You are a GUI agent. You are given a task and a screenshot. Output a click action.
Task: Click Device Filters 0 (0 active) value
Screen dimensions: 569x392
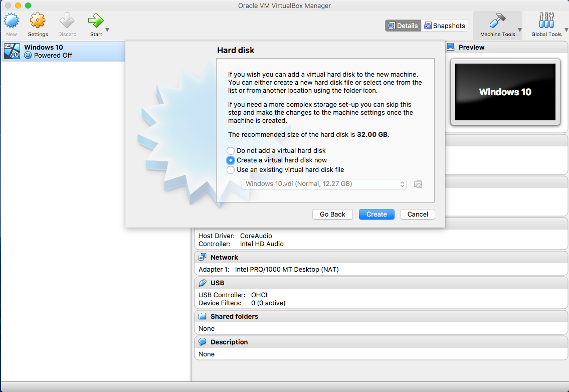coord(268,303)
